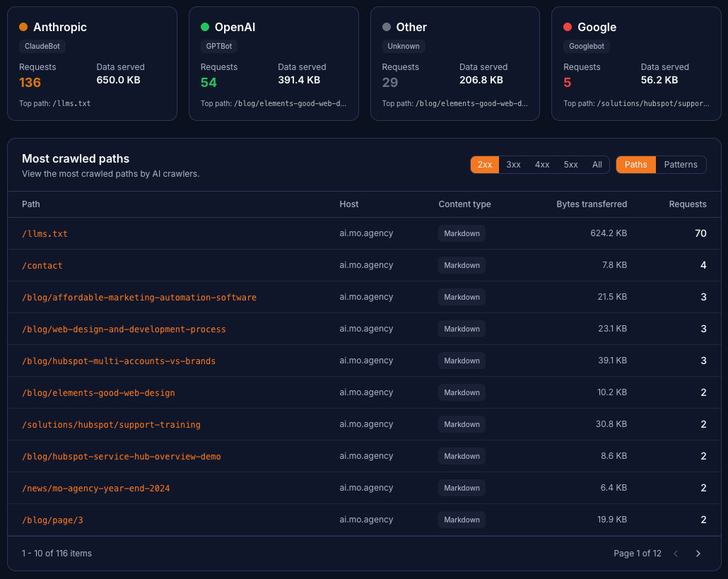Click the ClaudeBot badge
Image resolution: width=728 pixels, height=579 pixels.
point(42,46)
